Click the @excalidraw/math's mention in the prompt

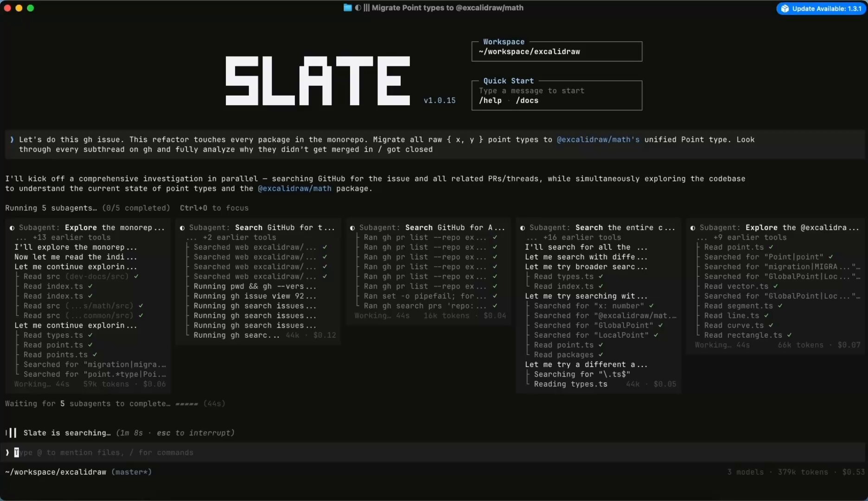point(598,140)
